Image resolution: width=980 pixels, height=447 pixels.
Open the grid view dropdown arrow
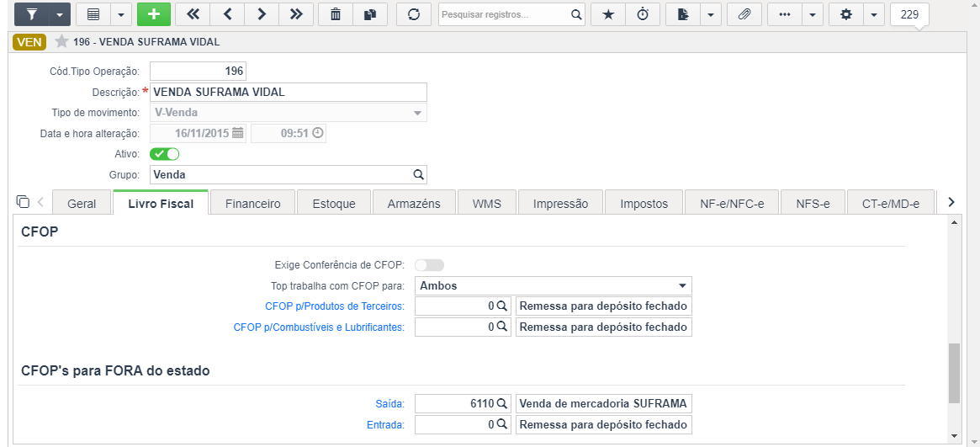(x=121, y=14)
